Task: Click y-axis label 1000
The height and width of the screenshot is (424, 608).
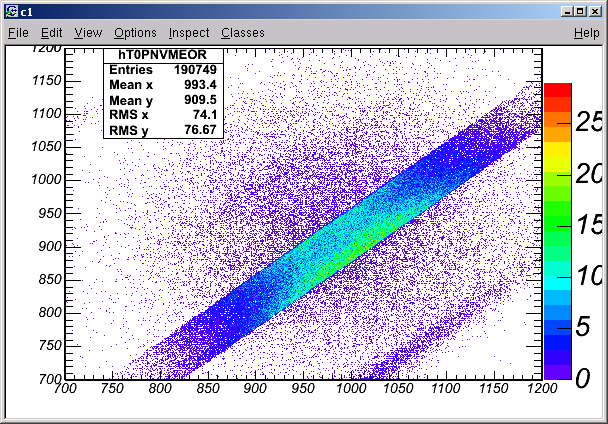Action: coord(46,180)
